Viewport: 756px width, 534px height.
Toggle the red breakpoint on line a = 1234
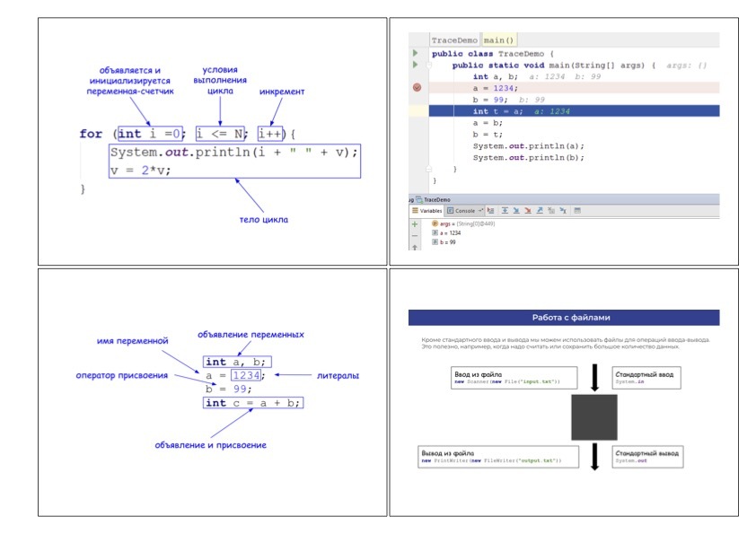[417, 88]
